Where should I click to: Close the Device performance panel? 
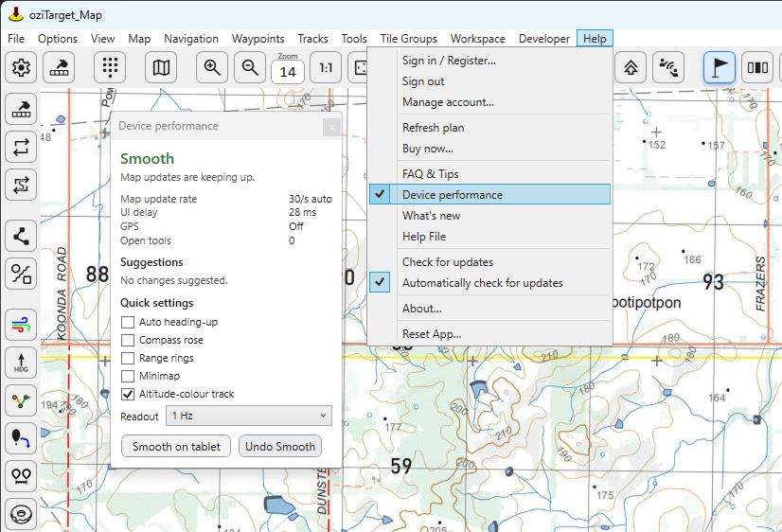(331, 127)
